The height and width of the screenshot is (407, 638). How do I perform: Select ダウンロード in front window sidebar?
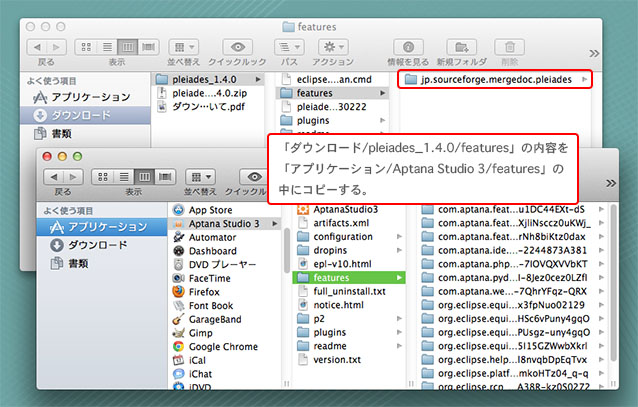[102, 245]
